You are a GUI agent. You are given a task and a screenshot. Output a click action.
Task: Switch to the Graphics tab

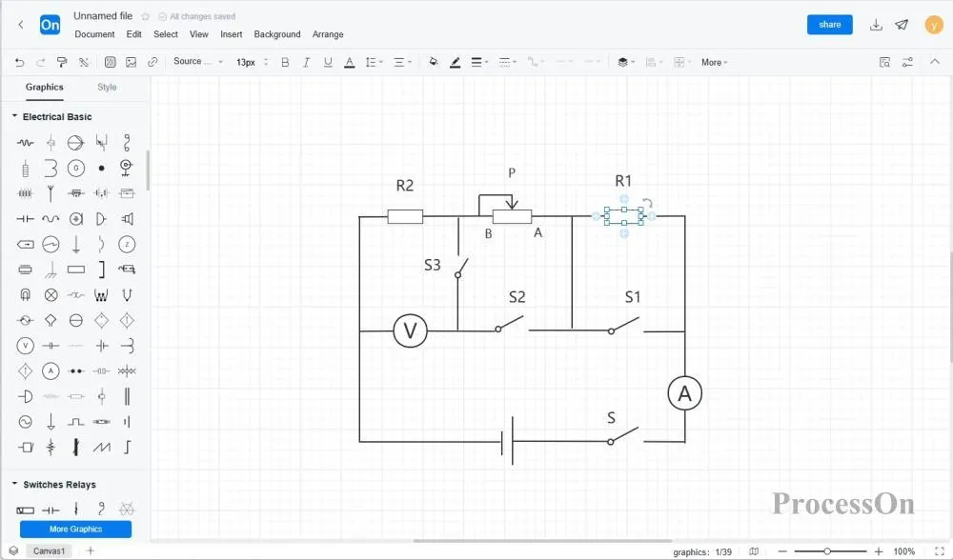click(45, 87)
